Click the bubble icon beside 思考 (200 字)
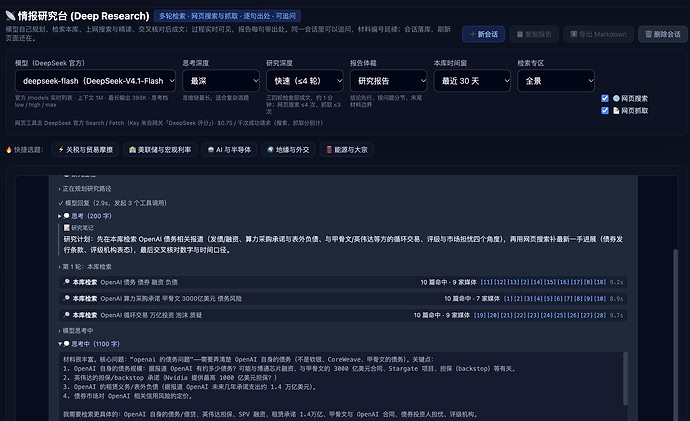This screenshot has width=690, height=421. [x=67, y=216]
